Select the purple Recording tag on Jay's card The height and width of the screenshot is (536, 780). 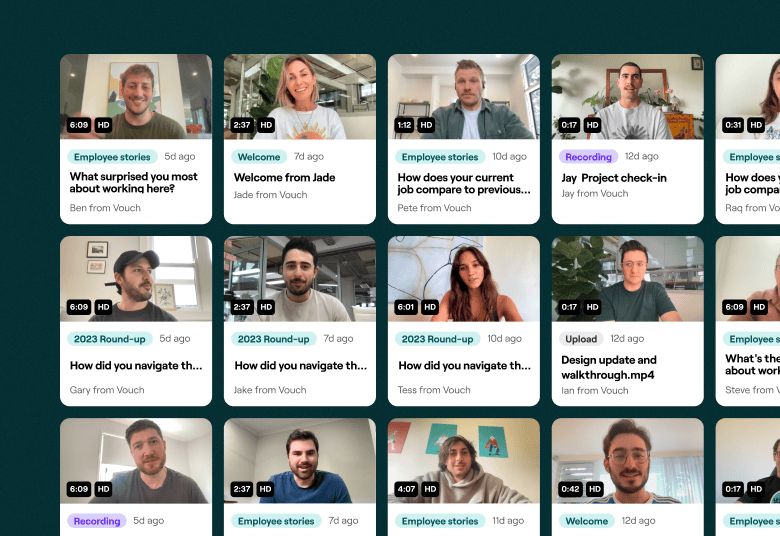click(x=588, y=157)
